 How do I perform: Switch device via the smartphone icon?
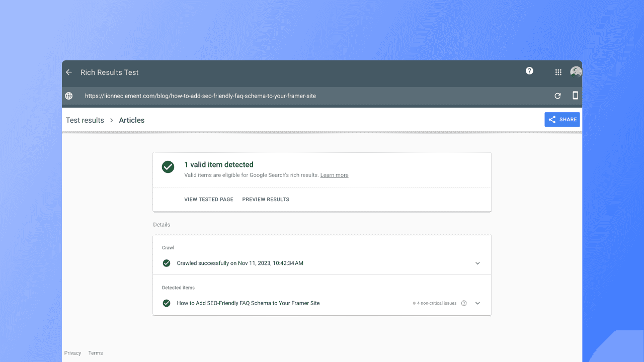click(x=575, y=96)
